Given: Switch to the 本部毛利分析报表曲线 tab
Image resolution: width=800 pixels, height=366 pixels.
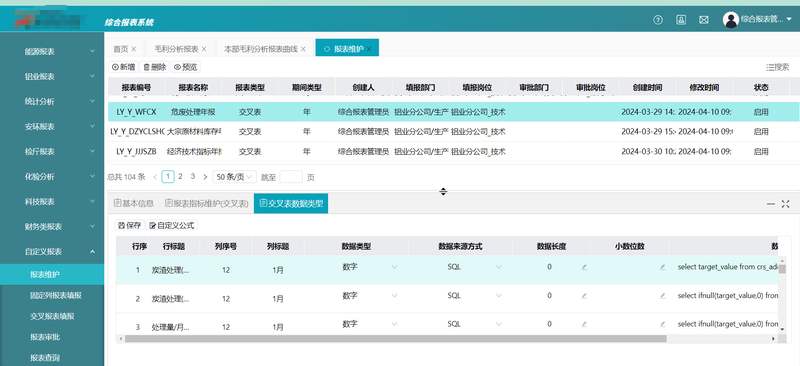Looking at the screenshot, I should 261,49.
